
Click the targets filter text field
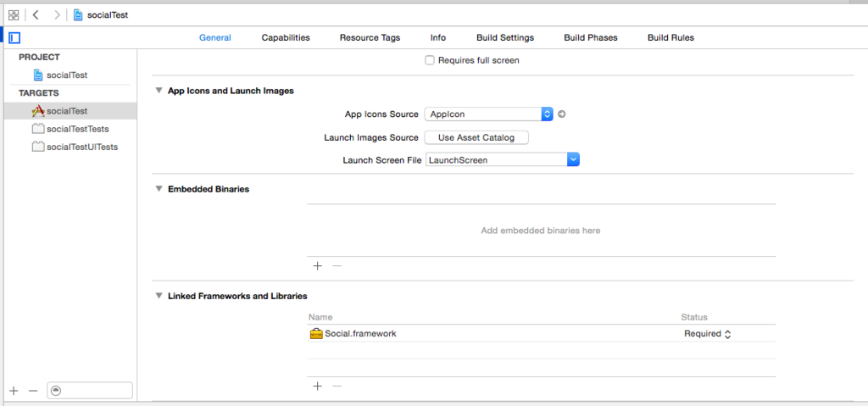coord(90,391)
